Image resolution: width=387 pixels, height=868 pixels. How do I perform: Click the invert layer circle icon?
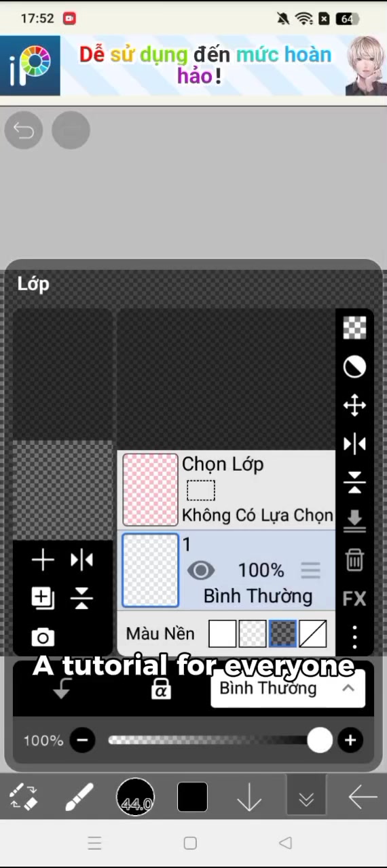pos(354,367)
